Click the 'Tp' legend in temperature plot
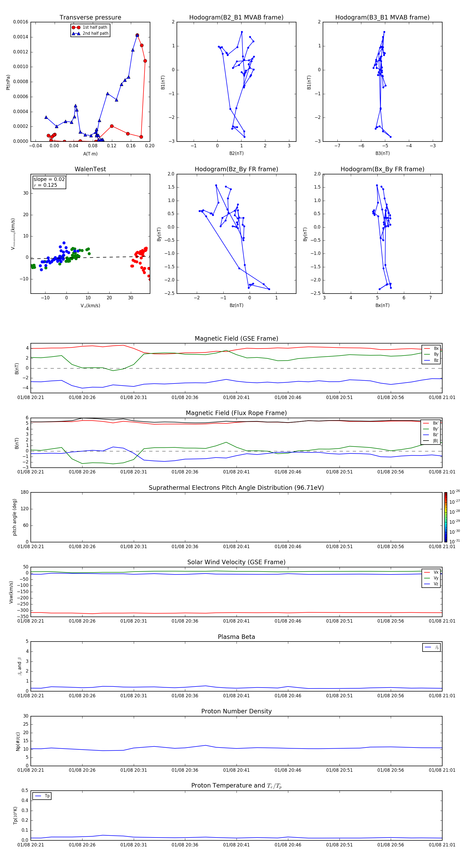Screen dimensions: 473x868 pyautogui.click(x=42, y=796)
